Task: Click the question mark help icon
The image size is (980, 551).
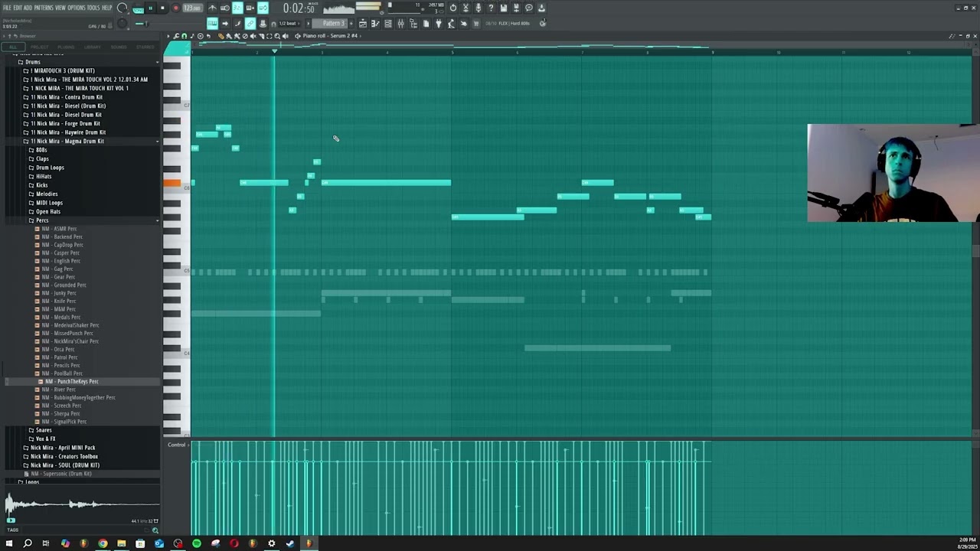Action: click(x=490, y=8)
